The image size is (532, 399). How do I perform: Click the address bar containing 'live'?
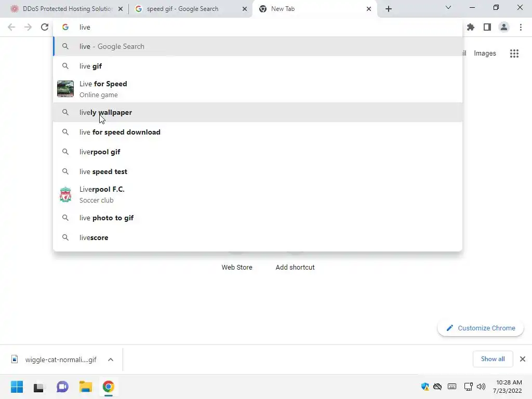point(258,27)
